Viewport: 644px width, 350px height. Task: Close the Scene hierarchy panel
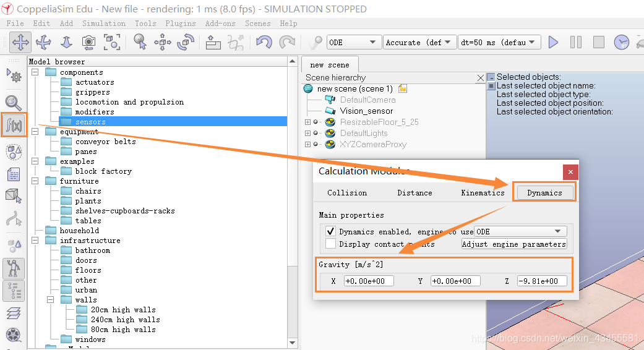point(480,77)
